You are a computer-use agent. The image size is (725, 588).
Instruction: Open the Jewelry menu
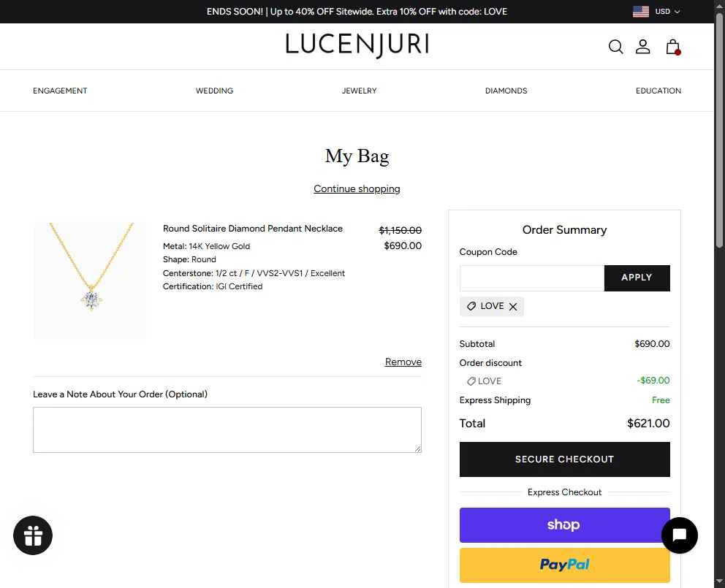360,91
